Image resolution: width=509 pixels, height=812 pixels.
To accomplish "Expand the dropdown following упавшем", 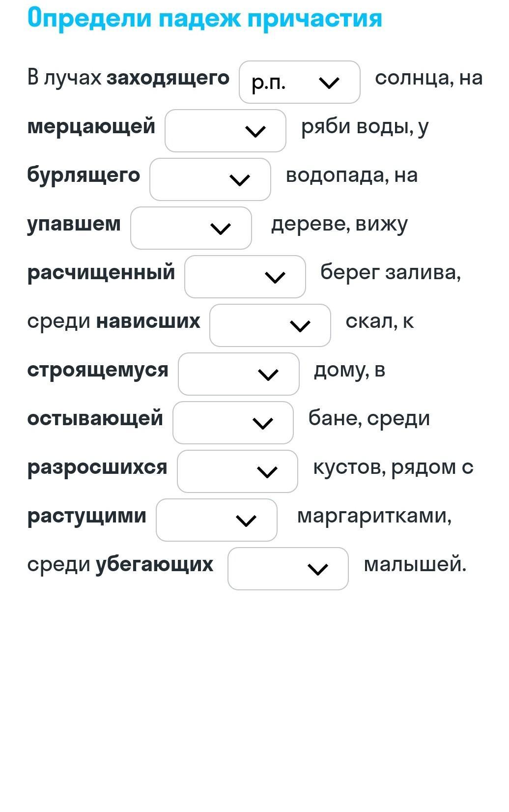I will [x=191, y=228].
